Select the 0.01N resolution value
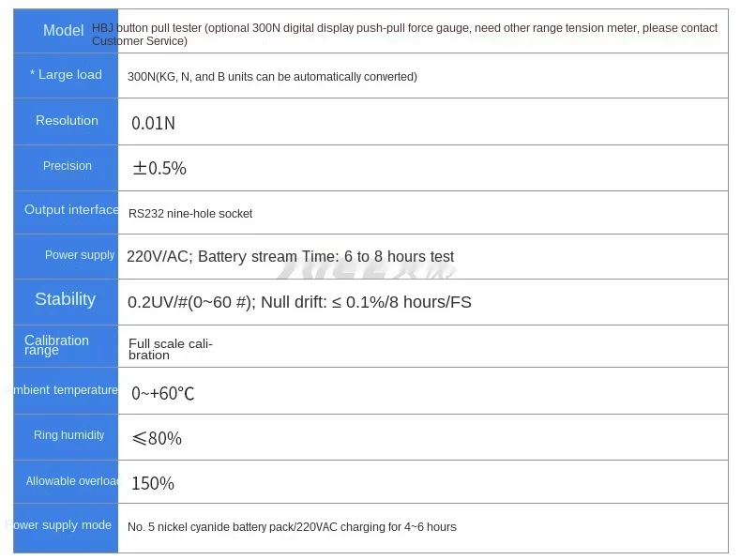This screenshot has height=560, width=741. click(x=153, y=123)
